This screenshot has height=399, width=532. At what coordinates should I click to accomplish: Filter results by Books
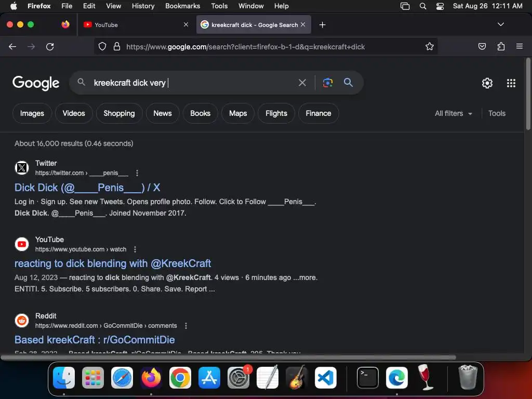coord(200,113)
